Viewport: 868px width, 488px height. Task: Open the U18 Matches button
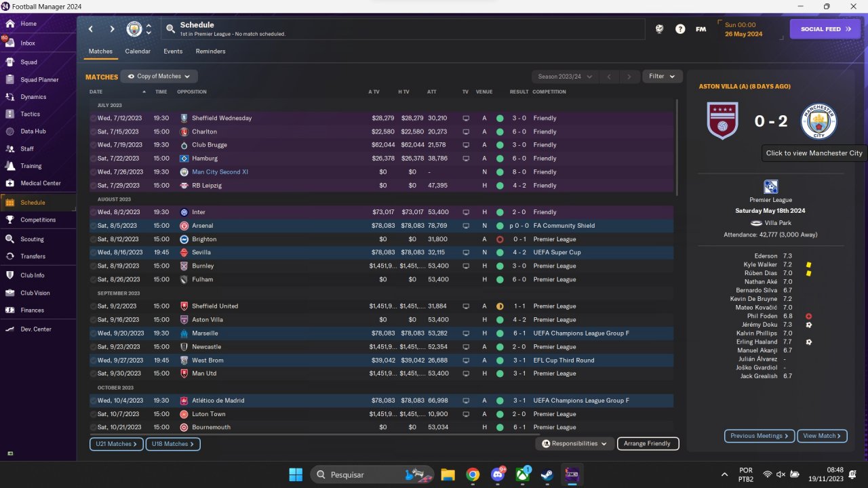click(x=173, y=444)
